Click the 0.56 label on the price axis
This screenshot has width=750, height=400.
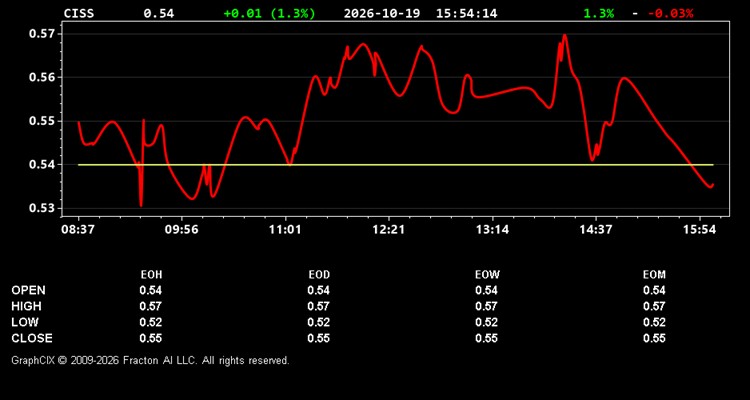click(42, 78)
